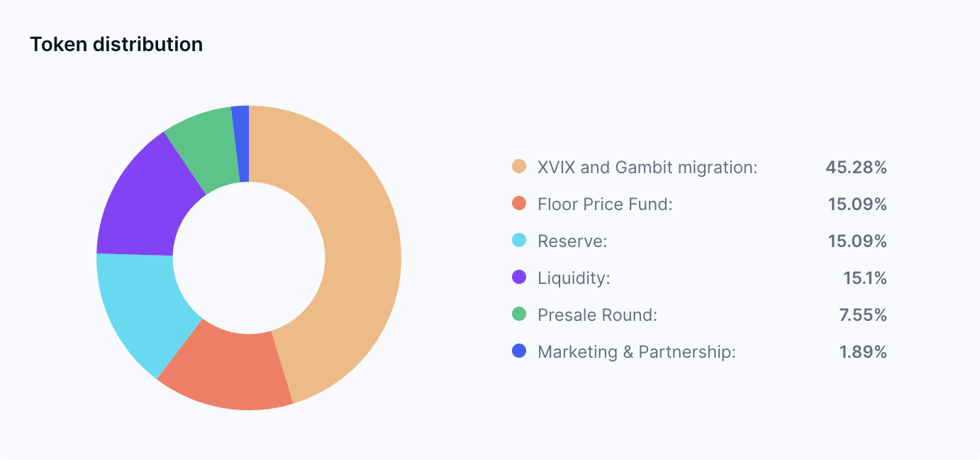Viewport: 980px width, 460px height.
Task: Click the Presale Round legend label
Action: [597, 315]
